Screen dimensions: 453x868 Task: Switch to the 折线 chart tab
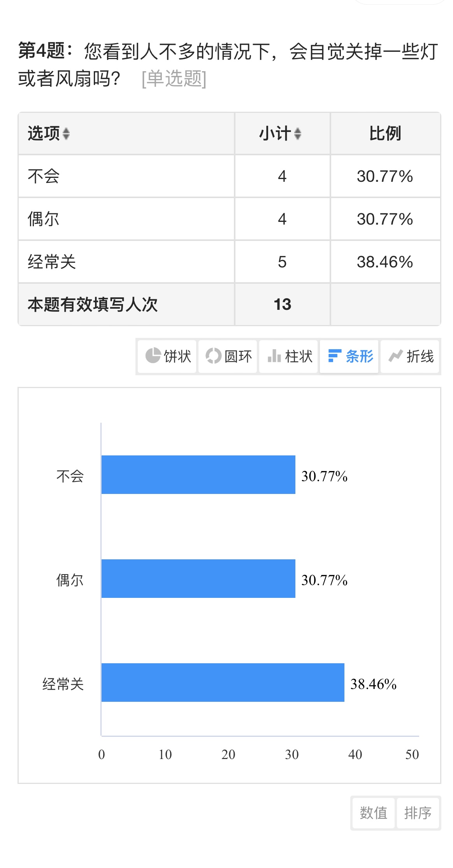tap(410, 356)
